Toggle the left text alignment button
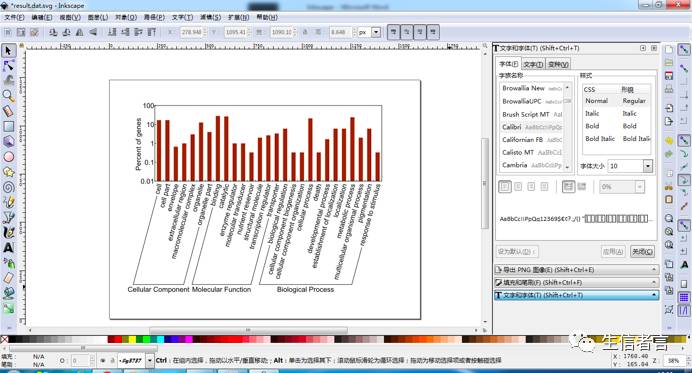The width and height of the screenshot is (692, 373). (x=505, y=187)
